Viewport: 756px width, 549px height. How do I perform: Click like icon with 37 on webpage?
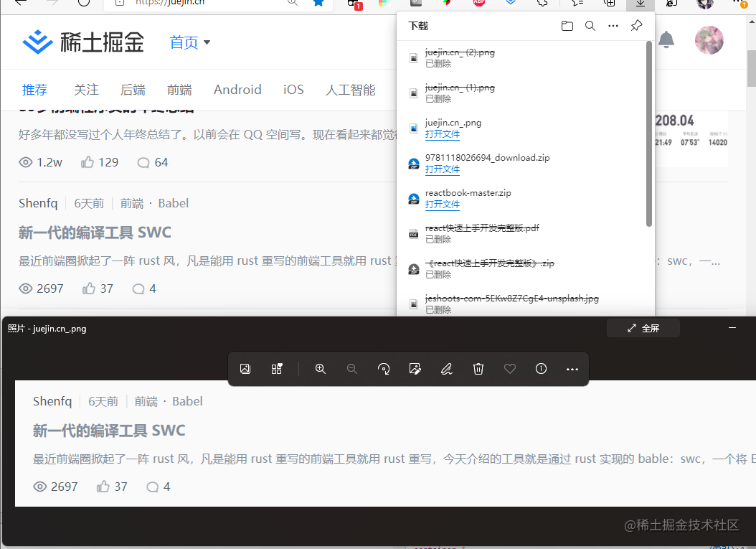coord(89,288)
